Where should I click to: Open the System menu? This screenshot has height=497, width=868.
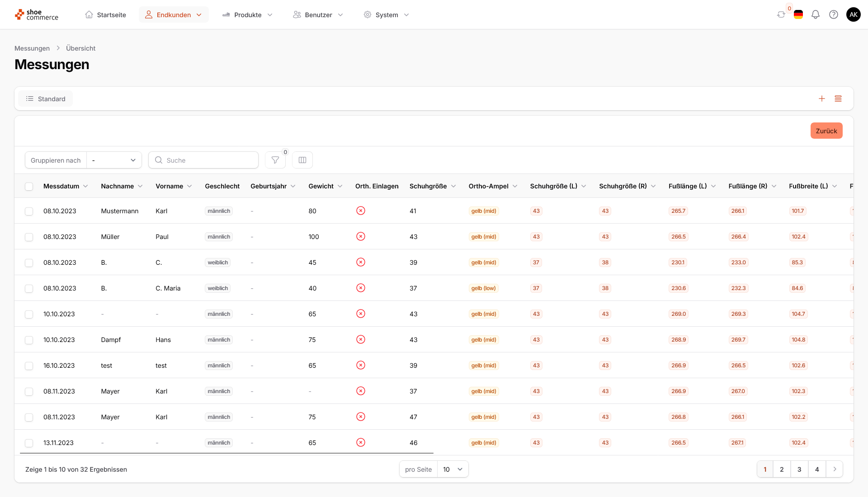coord(387,14)
